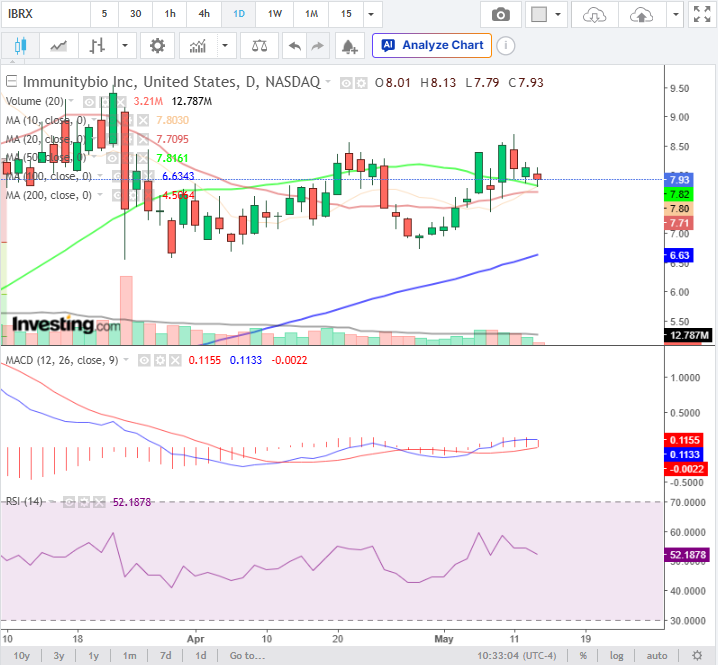The image size is (718, 665).
Task: Create an alert with bell icon
Action: pyautogui.click(x=349, y=46)
